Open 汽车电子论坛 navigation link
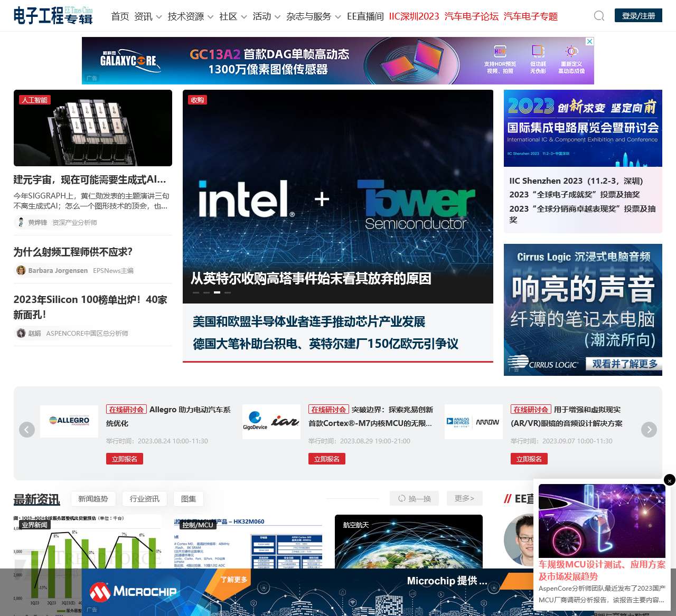Screen dimensions: 676x616 coord(472,16)
